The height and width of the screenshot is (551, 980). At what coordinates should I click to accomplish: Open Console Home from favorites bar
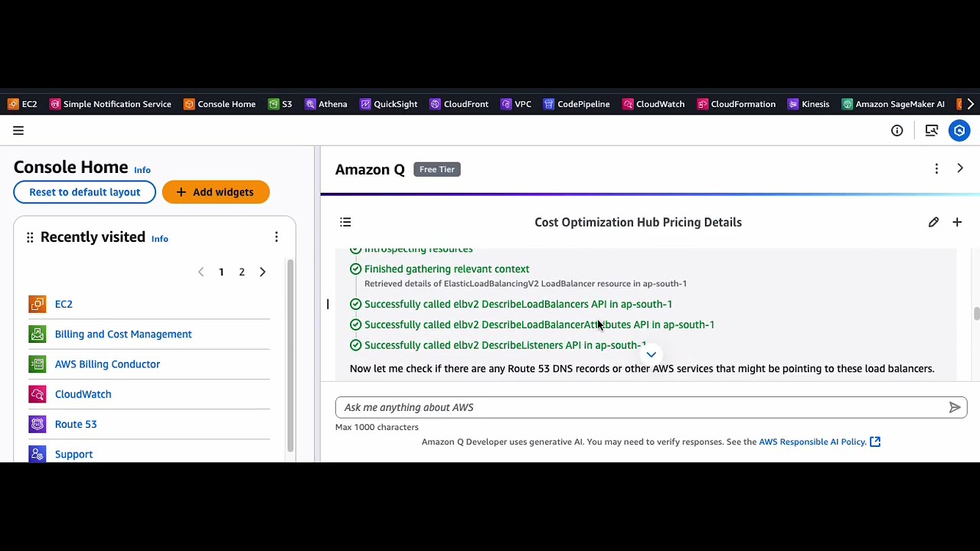(219, 104)
